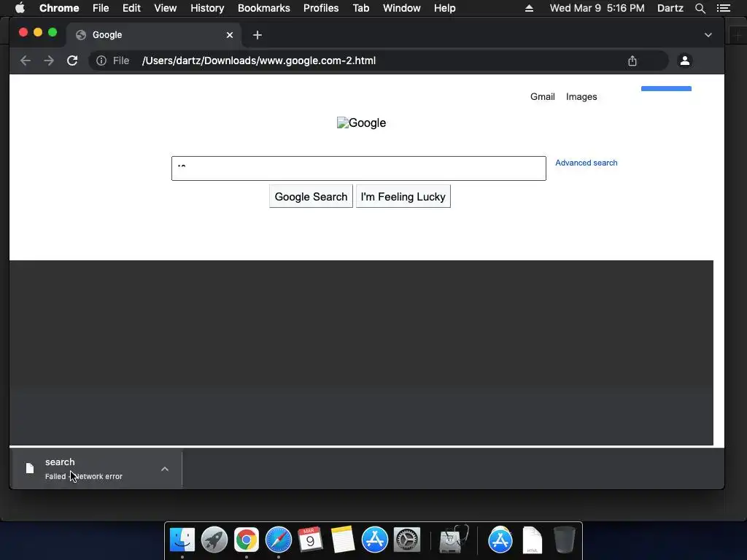Open the Trash in Dock
The height and width of the screenshot is (560, 747).
[x=565, y=540]
